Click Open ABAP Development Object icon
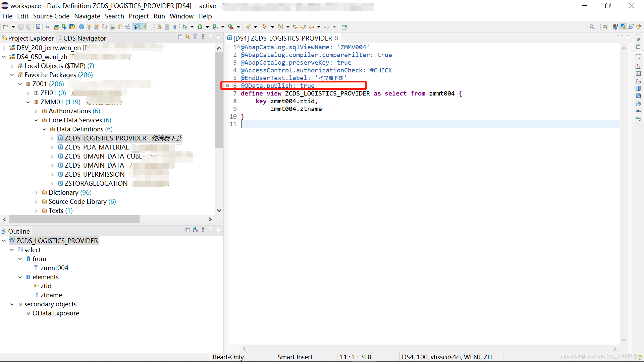Image resolution: width=644 pixels, height=362 pixels. point(57,27)
